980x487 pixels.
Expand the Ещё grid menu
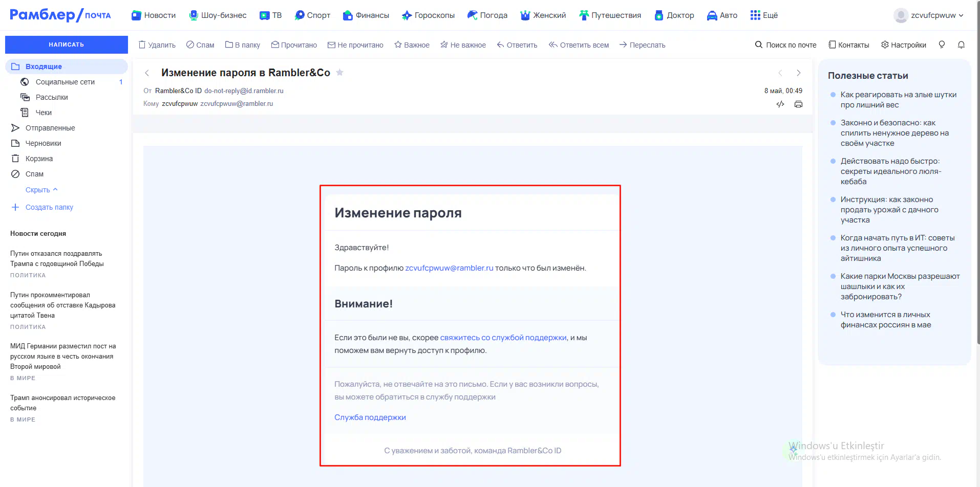(x=764, y=15)
